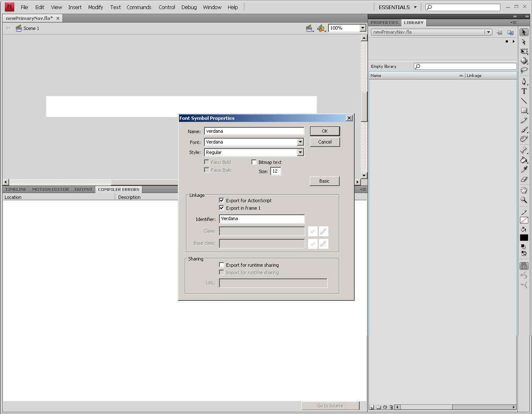Pin the current library icon
532x414 pixels.
click(500, 32)
